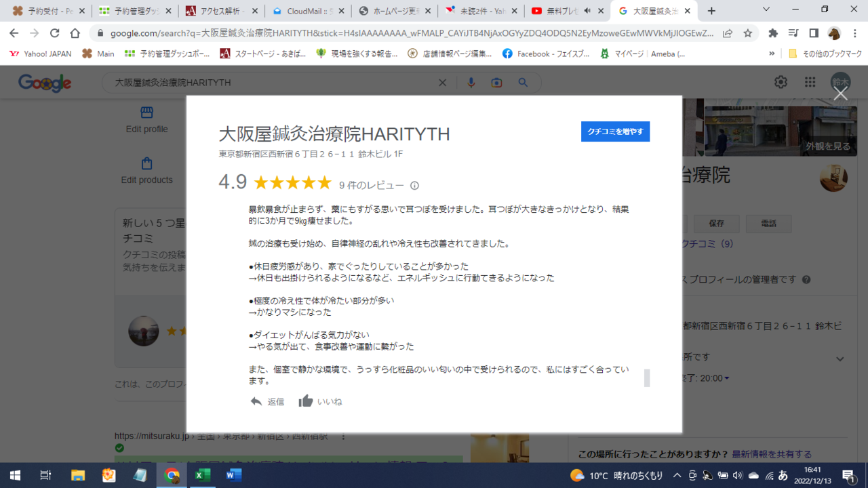The width and height of the screenshot is (868, 488).
Task: Show hidden bookmarks overflow chevron
Action: point(771,54)
